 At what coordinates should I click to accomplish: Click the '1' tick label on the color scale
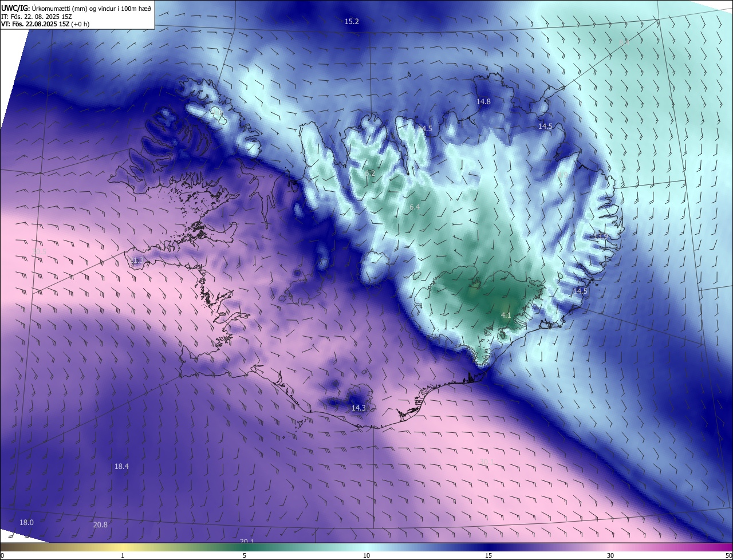click(123, 555)
